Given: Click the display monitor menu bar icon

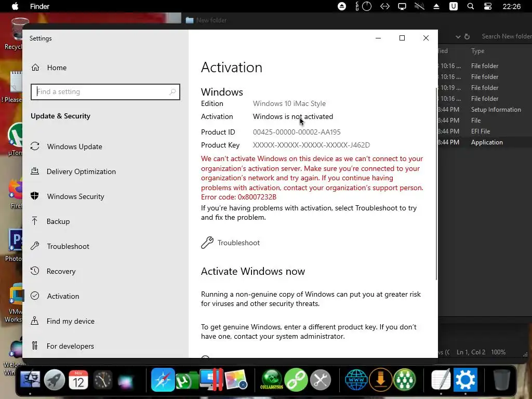Looking at the screenshot, I should tap(402, 6).
